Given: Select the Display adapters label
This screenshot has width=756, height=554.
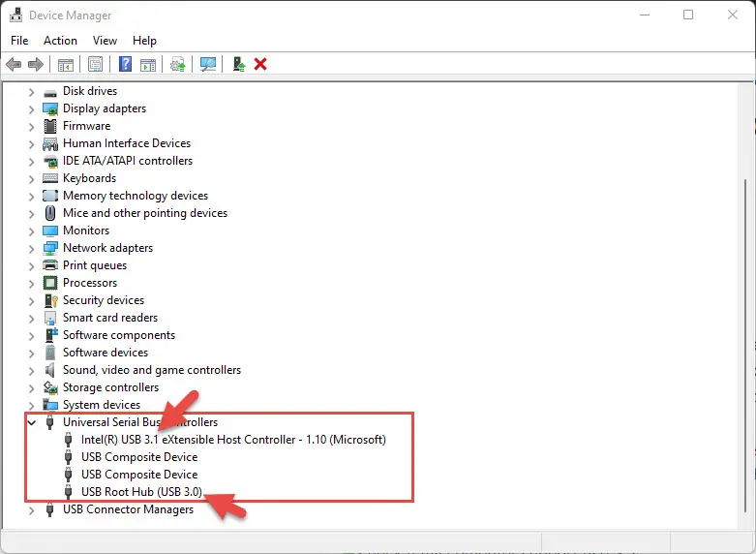Looking at the screenshot, I should tap(105, 108).
